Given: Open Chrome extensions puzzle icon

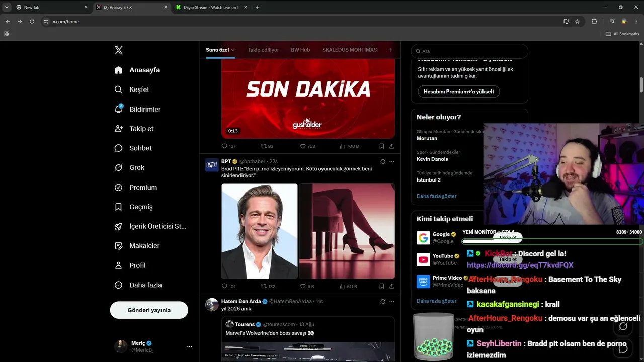Looking at the screenshot, I should coord(594,22).
